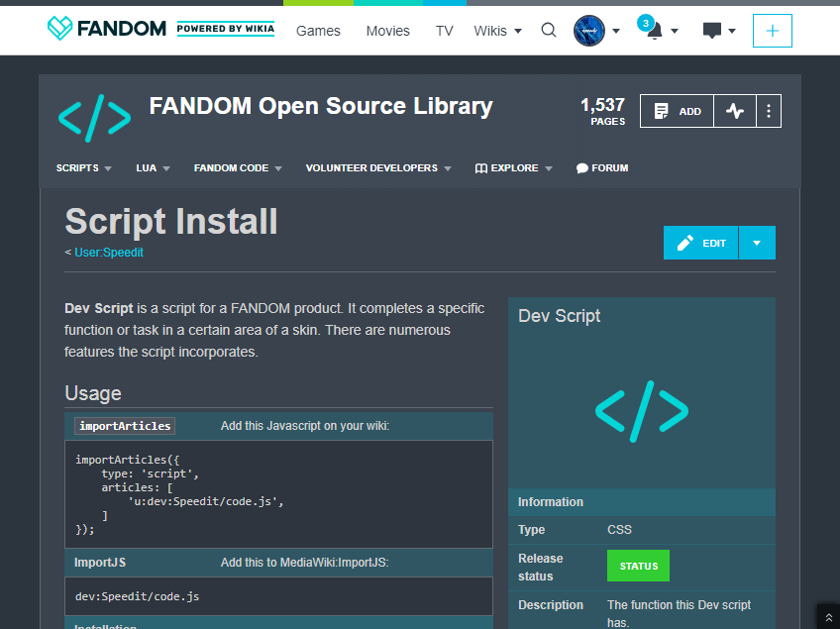
Task: Open the messages speech bubble icon
Action: (x=712, y=31)
